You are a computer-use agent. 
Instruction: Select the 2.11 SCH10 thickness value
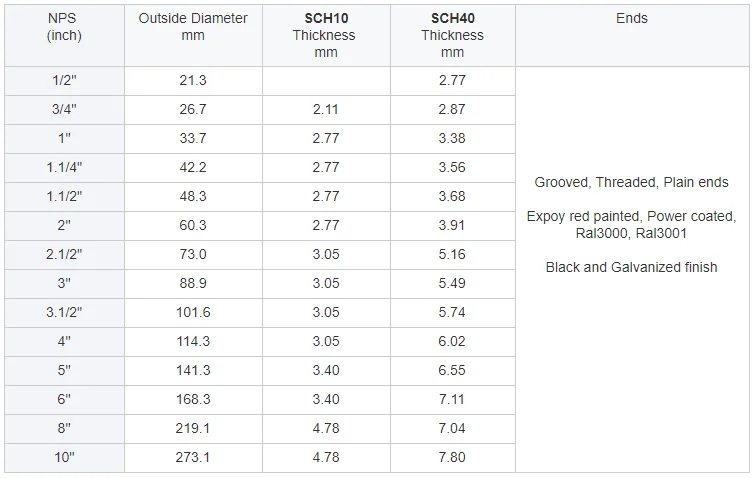click(x=326, y=110)
